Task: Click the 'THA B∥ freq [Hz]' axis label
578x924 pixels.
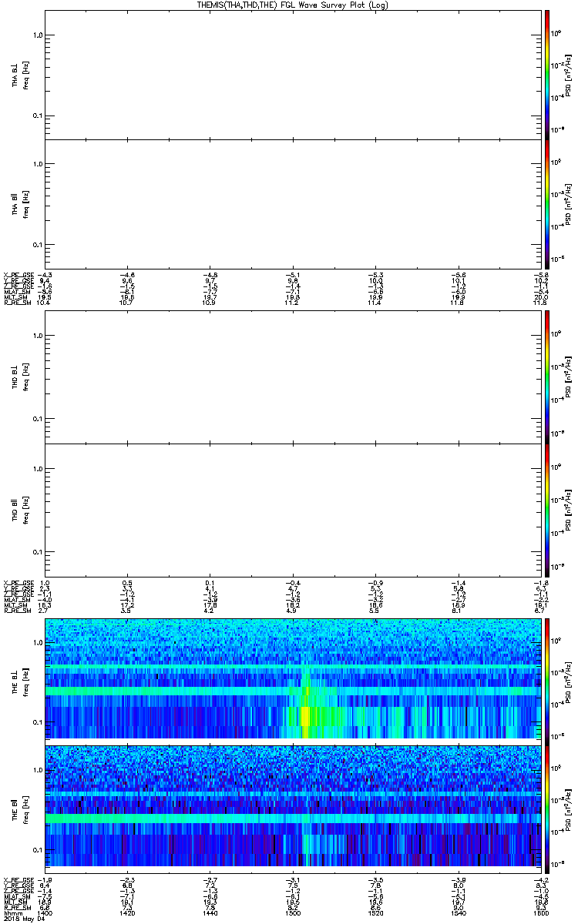Action: pyautogui.click(x=20, y=203)
